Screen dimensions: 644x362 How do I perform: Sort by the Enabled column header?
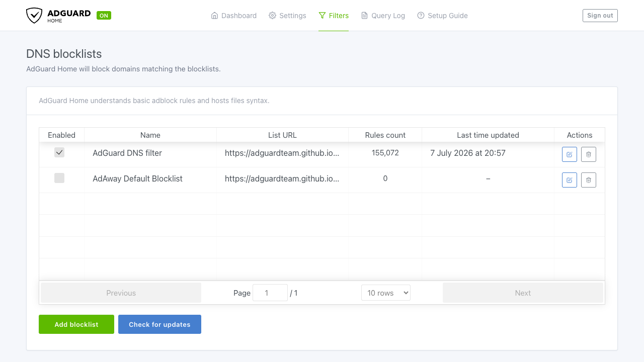(x=61, y=135)
